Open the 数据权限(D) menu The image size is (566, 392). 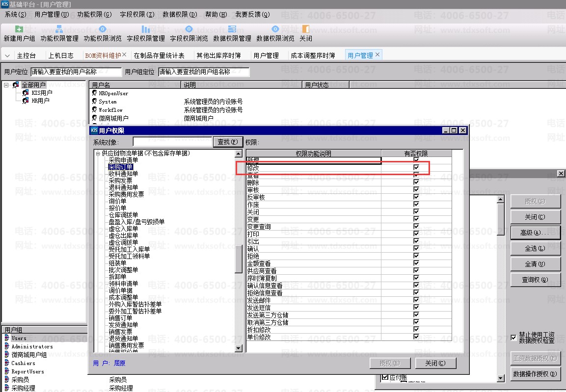[x=180, y=14]
